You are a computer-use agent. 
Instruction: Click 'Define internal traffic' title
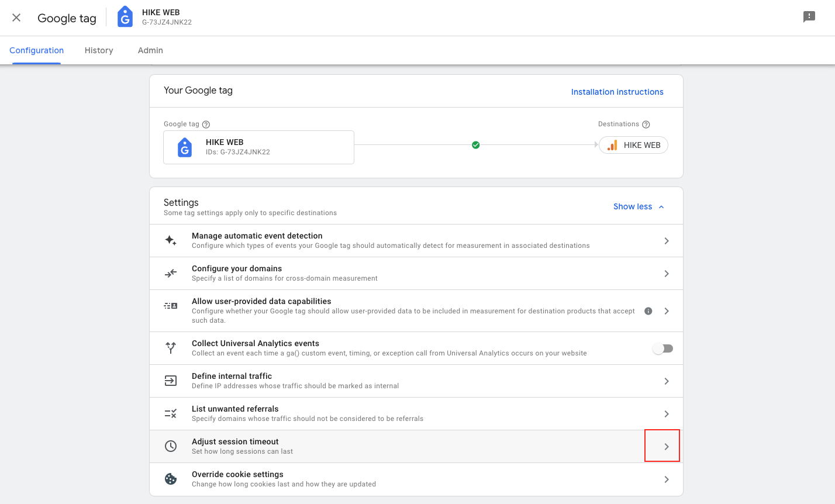coord(232,376)
